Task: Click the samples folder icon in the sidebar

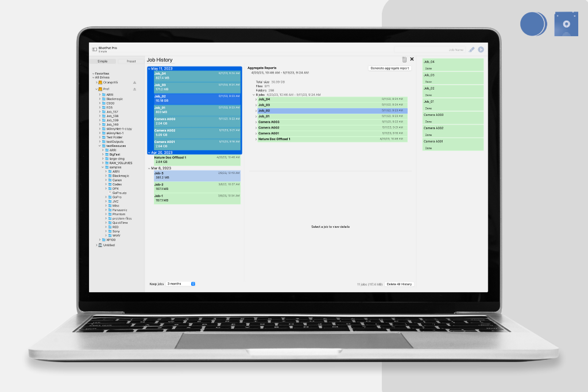Action: tap(106, 168)
